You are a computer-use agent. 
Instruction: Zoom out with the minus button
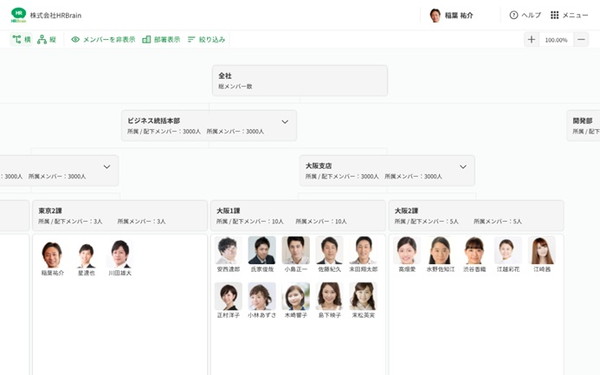(x=581, y=39)
